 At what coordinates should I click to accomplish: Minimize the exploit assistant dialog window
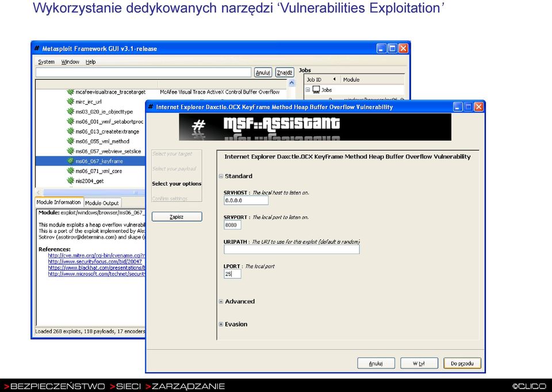point(457,107)
